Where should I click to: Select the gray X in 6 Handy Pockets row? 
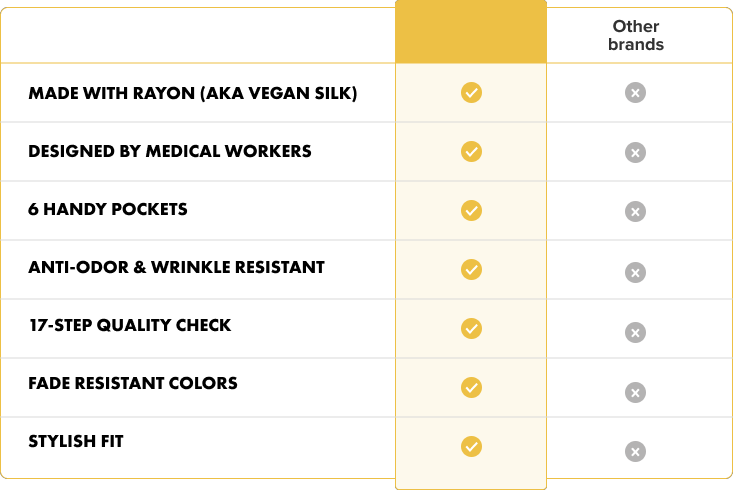coord(635,212)
